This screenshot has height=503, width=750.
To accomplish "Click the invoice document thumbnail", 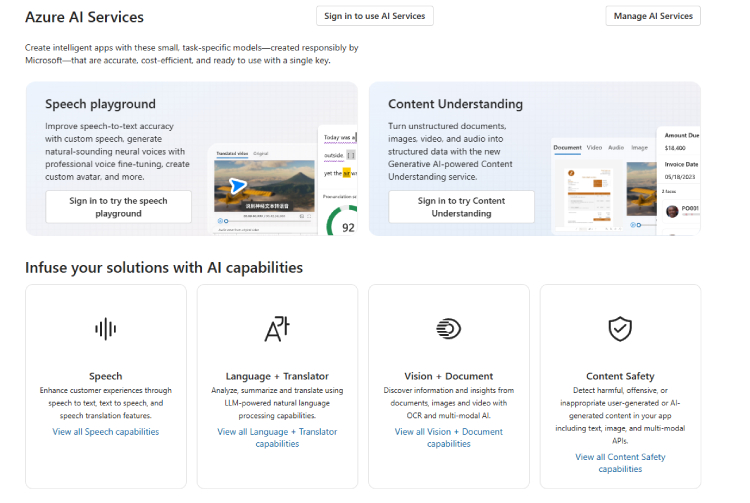I will pyautogui.click(x=589, y=196).
